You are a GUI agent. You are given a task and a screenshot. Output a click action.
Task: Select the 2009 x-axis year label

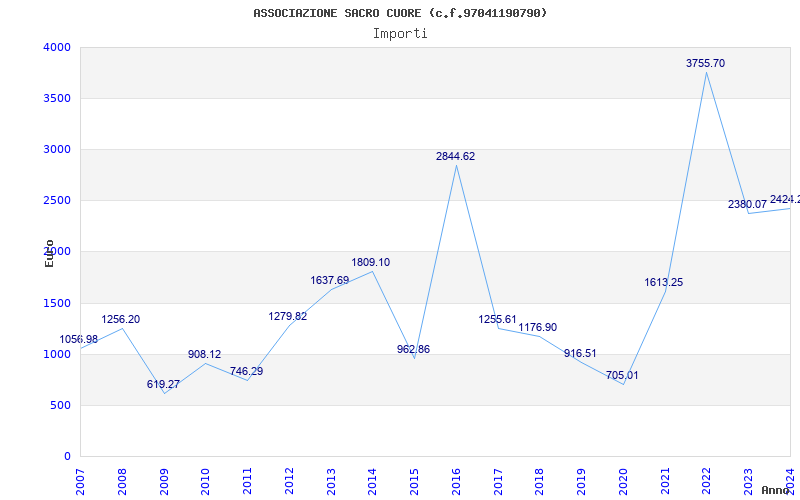[x=163, y=482]
